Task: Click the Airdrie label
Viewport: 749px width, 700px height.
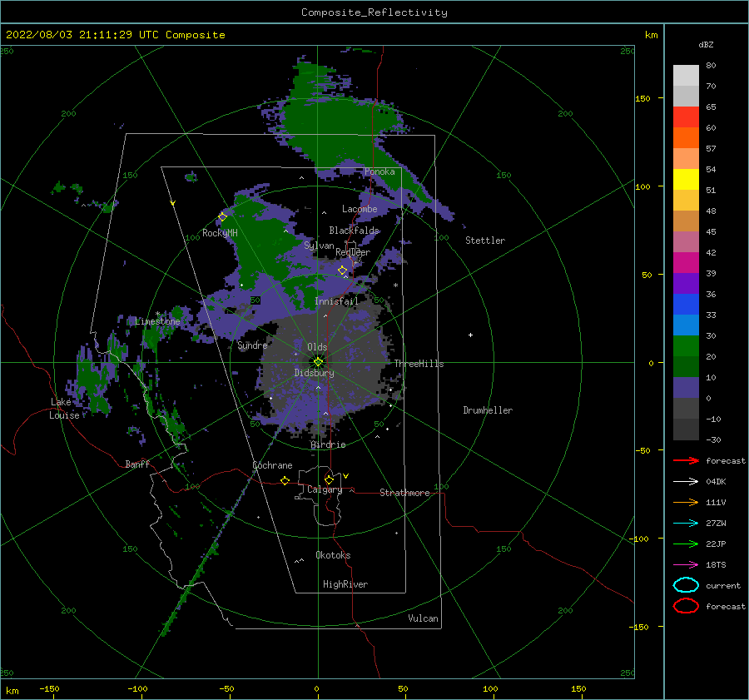Action: point(328,444)
